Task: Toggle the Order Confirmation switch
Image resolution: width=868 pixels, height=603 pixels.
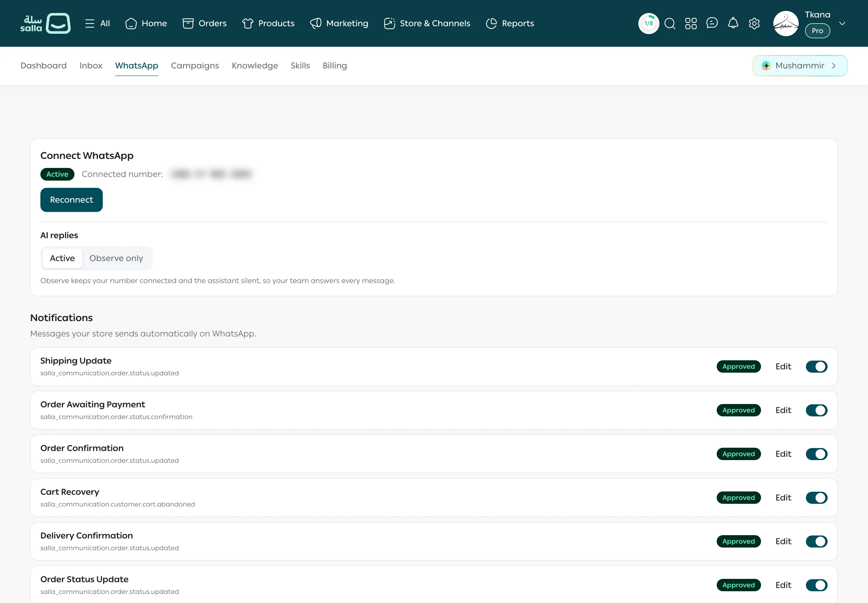Action: tap(816, 454)
